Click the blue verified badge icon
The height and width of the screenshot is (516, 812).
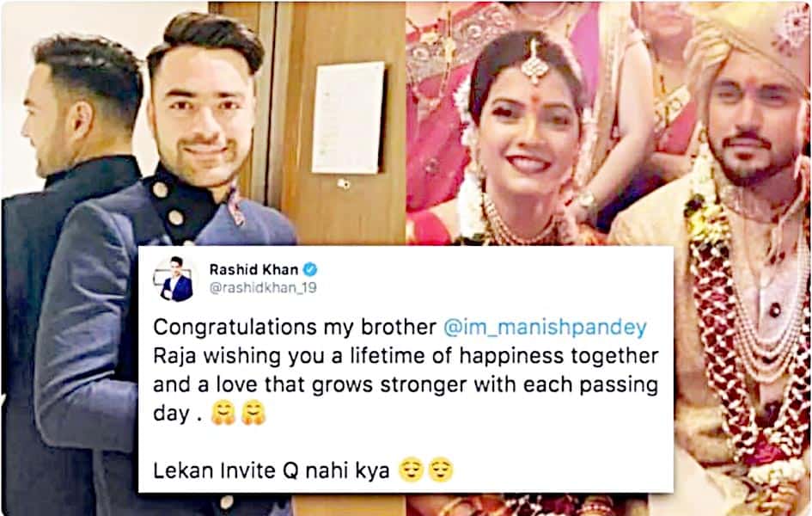pyautogui.click(x=309, y=269)
